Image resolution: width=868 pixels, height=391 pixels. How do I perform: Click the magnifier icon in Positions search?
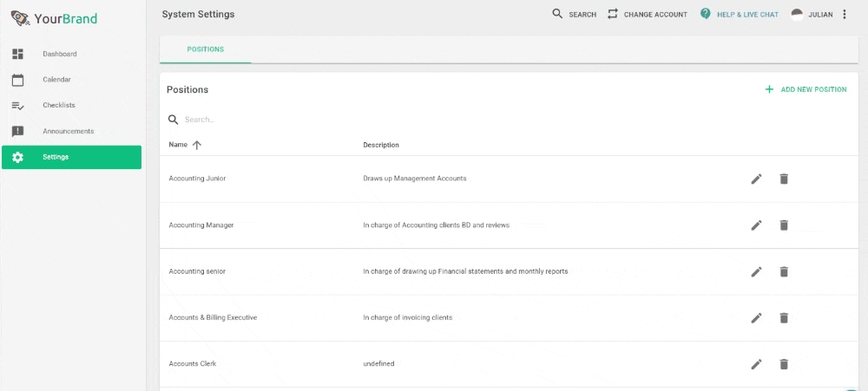coord(174,120)
